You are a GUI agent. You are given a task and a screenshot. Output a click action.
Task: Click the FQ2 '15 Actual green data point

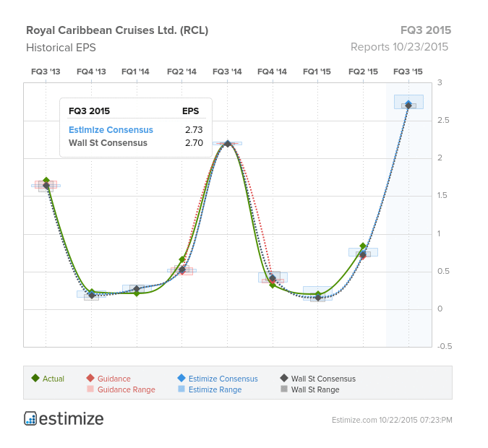(363, 246)
